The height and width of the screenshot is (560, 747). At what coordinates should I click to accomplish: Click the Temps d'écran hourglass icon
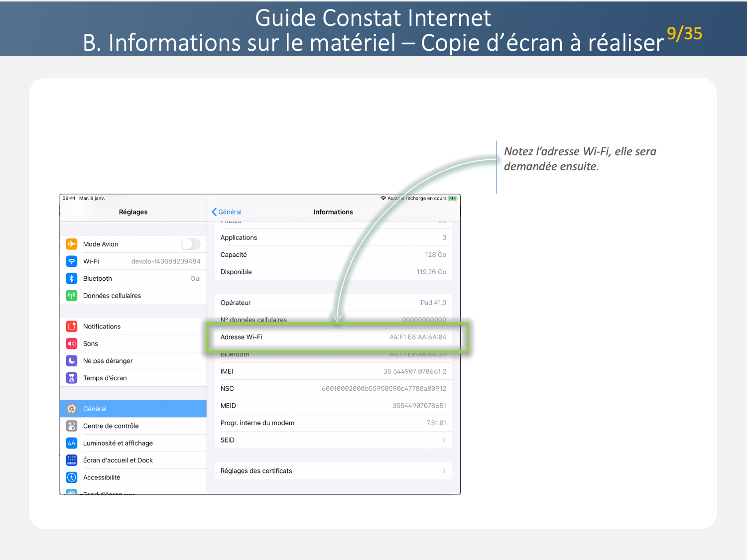(x=72, y=378)
